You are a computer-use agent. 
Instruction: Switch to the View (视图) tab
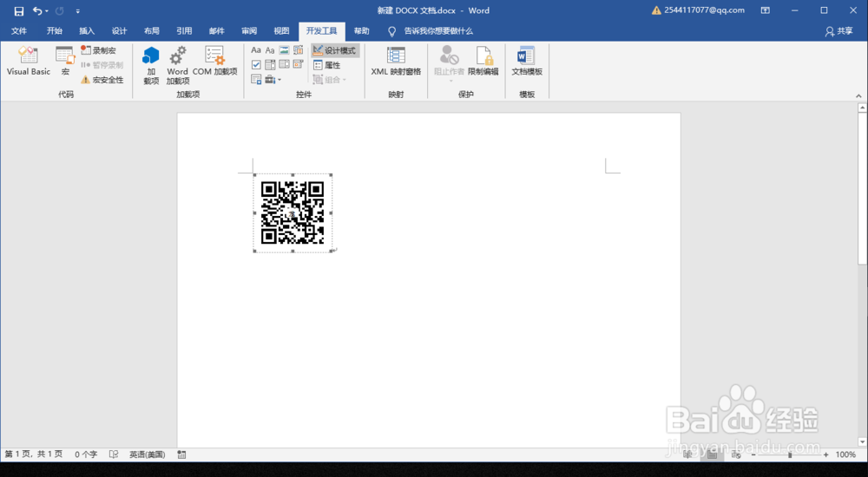tap(281, 31)
